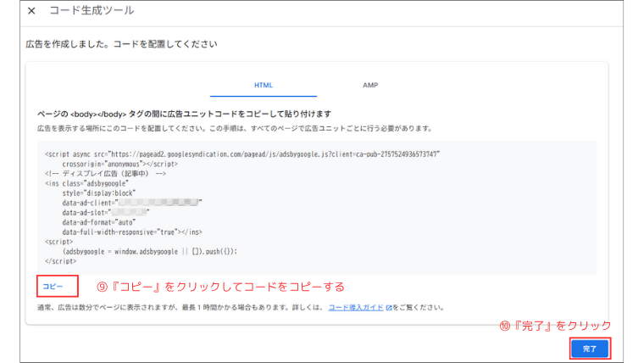Click the (adsbygoogle = window.adsbygoogle line
This screenshot has height=363, width=644.
[150, 252]
